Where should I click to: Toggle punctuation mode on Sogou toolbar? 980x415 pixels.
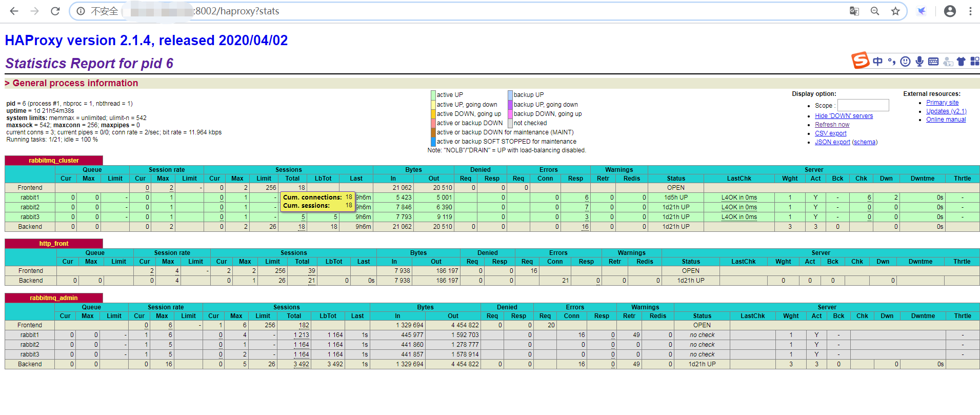pyautogui.click(x=892, y=62)
